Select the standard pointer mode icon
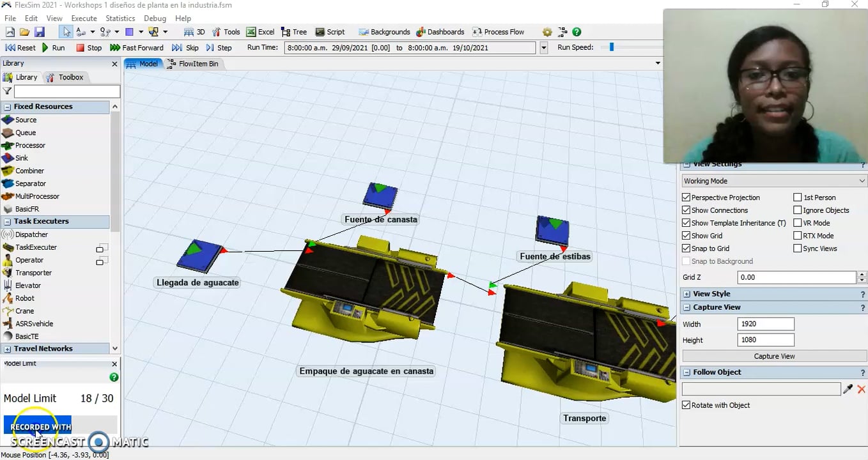 (66, 32)
